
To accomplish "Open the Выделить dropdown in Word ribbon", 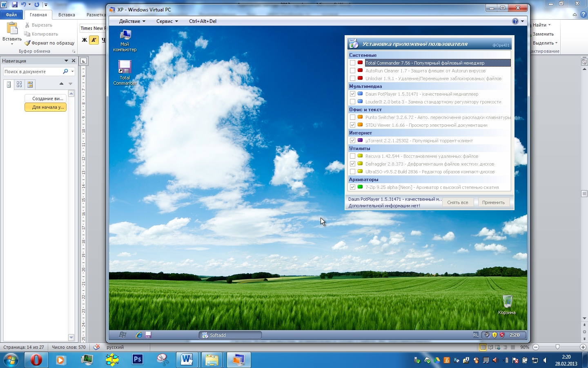I will tap(556, 43).
